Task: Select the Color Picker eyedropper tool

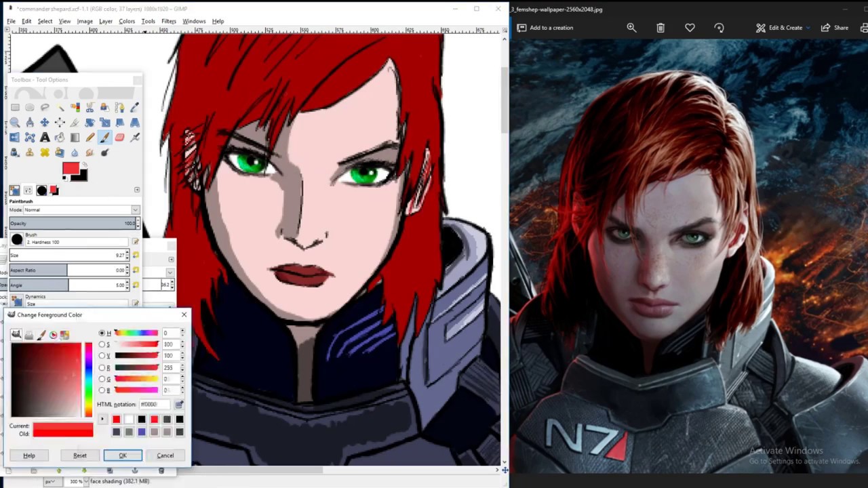Action: [135, 107]
